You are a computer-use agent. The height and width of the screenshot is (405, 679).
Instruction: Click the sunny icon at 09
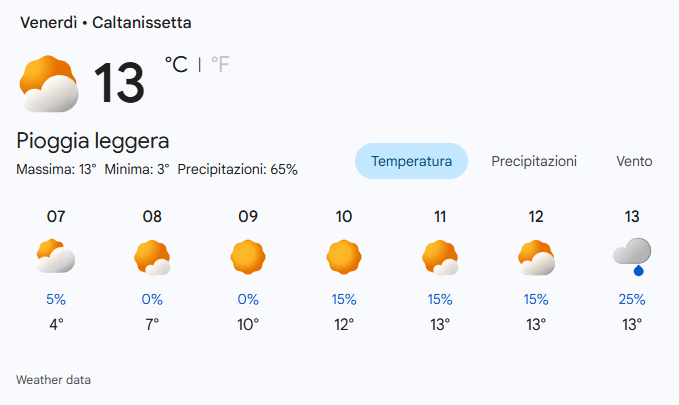pyautogui.click(x=248, y=258)
